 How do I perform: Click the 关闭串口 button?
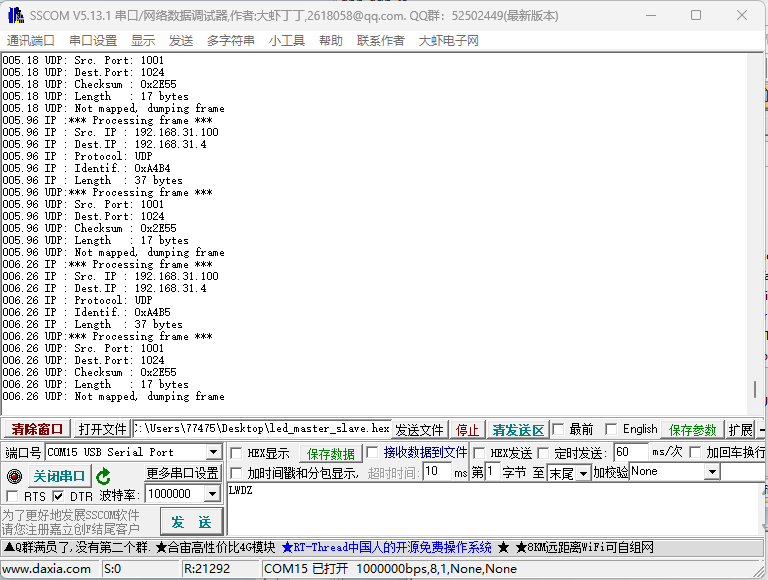[59, 476]
